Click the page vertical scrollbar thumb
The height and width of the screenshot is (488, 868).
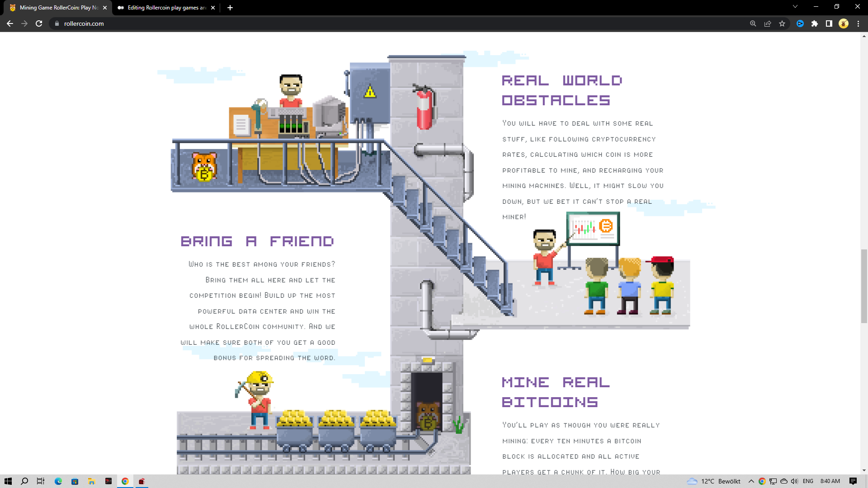point(864,286)
